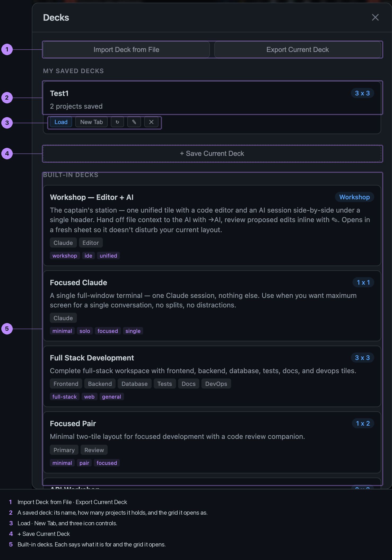Select the unified tag
The image size is (392, 560).
108,256
